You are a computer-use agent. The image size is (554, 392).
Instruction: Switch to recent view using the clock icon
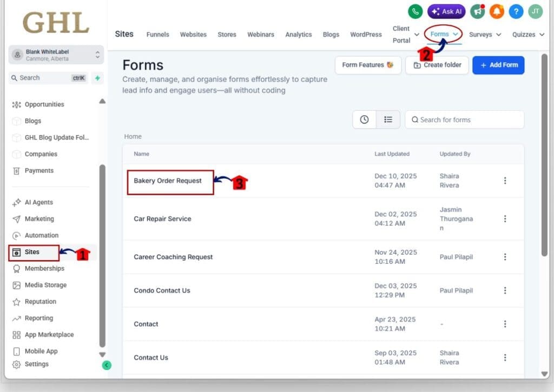coord(364,119)
